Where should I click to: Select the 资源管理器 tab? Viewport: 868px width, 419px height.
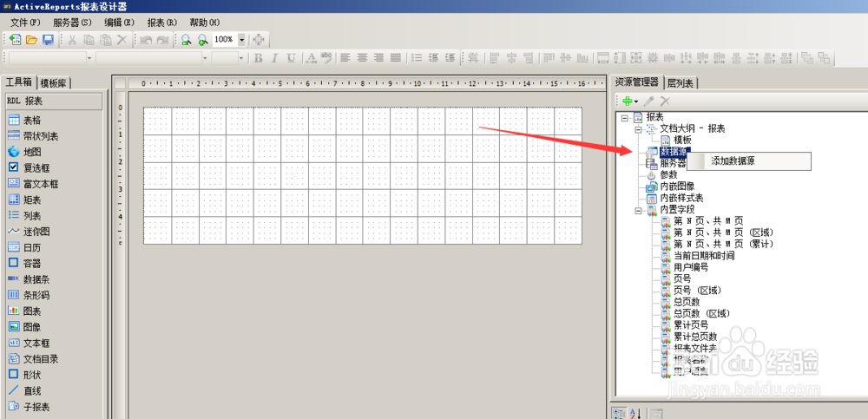[636, 82]
